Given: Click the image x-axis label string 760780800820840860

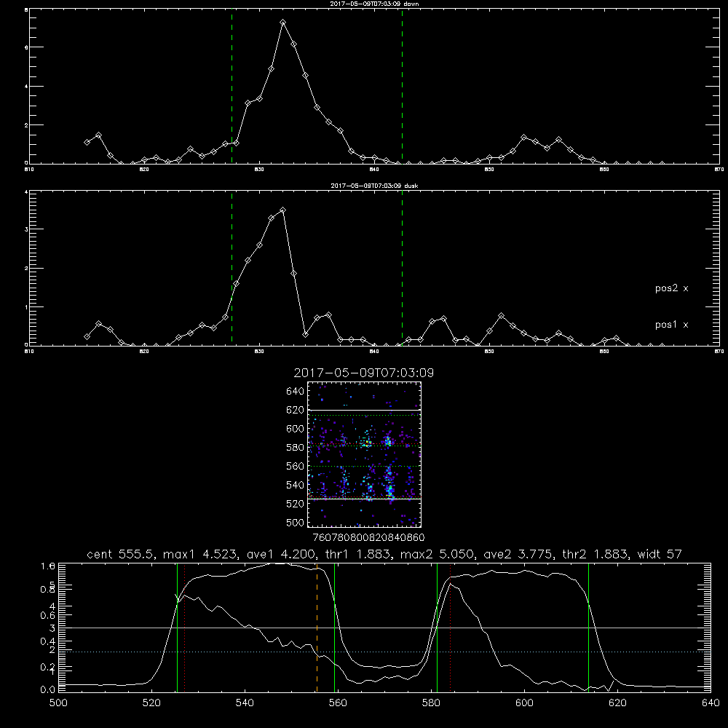Looking at the screenshot, I should pyautogui.click(x=368, y=538).
